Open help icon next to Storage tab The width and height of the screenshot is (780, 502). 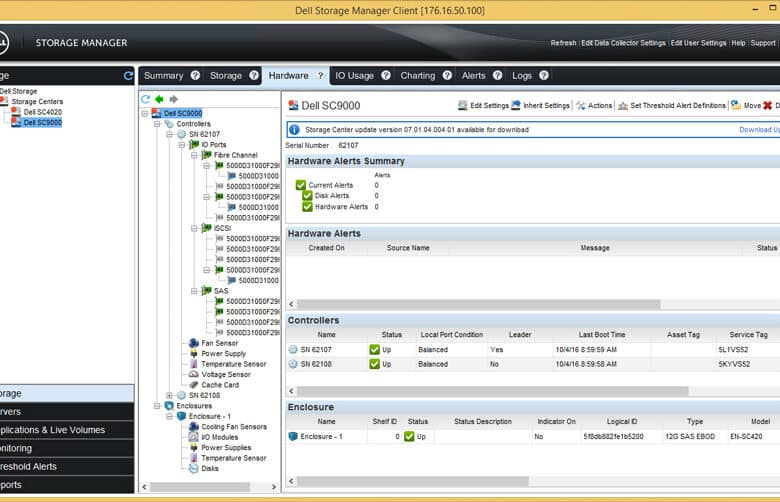pos(254,76)
